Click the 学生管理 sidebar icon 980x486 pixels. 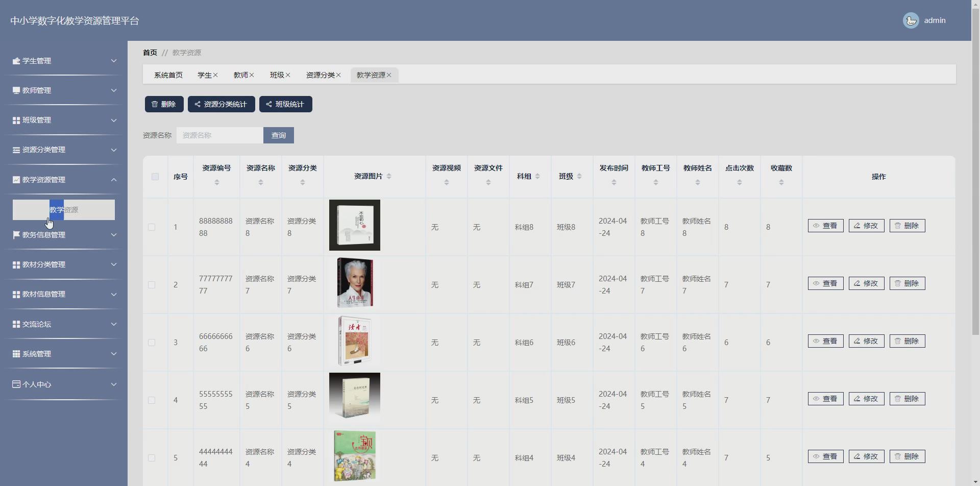click(x=16, y=61)
